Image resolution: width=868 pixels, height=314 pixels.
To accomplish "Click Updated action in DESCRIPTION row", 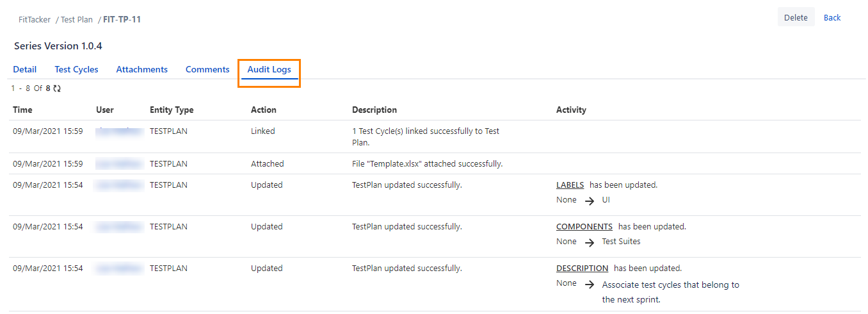I will pos(267,268).
